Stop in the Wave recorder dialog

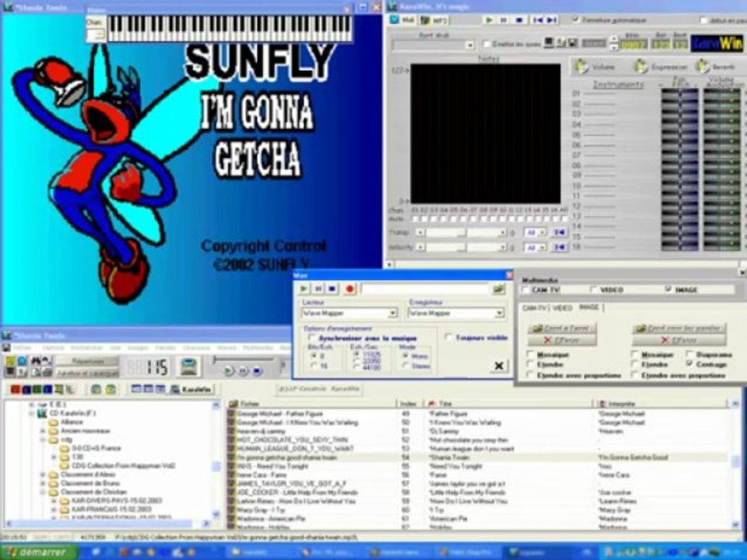[x=332, y=289]
